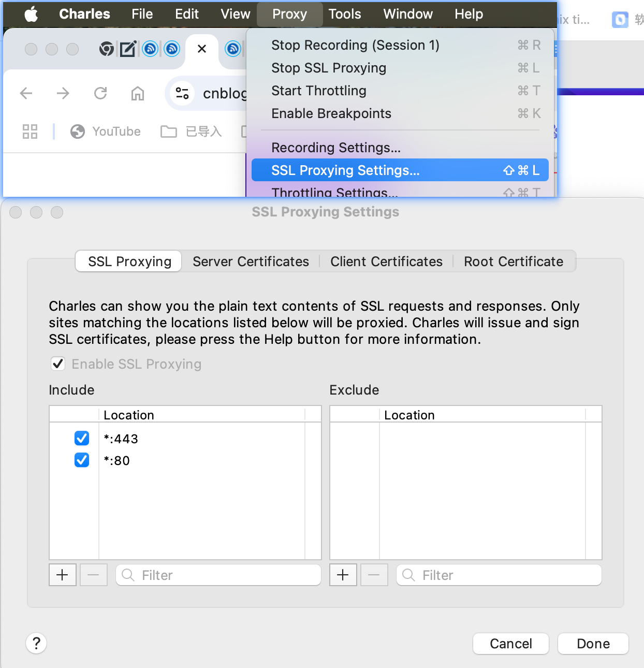
Task: Select the *:443 location row text
Action: 121,439
